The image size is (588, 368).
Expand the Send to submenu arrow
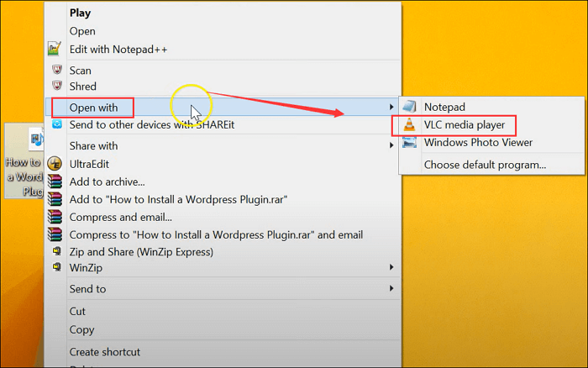(x=391, y=288)
